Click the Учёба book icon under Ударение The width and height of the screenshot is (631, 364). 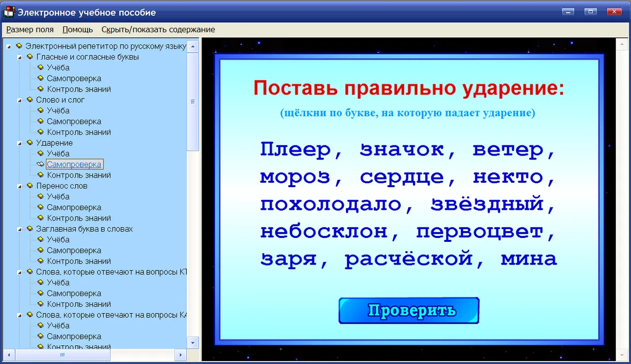[x=40, y=154]
